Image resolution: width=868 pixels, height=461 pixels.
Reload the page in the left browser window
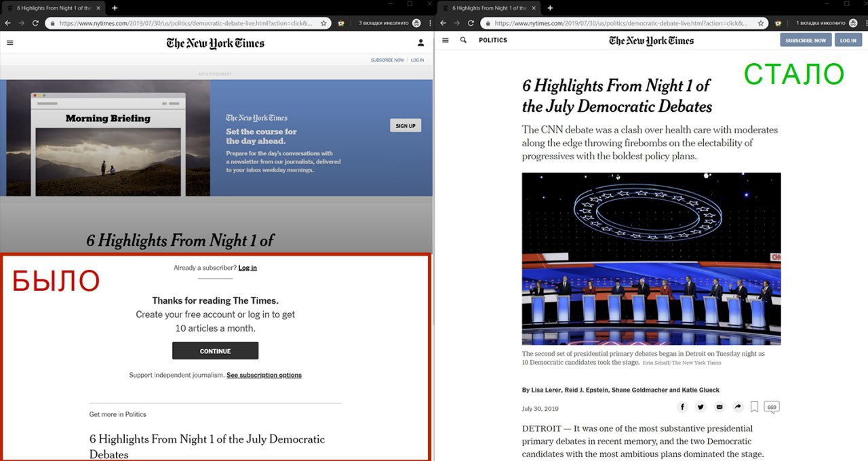[35, 23]
